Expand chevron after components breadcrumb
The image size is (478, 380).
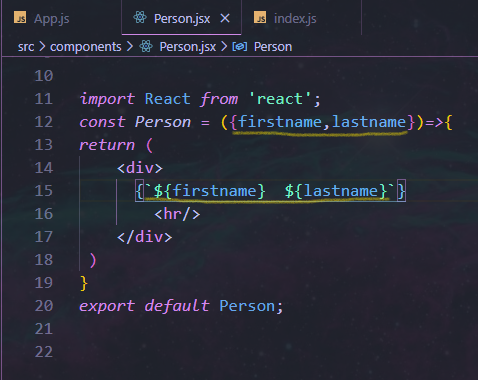click(x=130, y=47)
